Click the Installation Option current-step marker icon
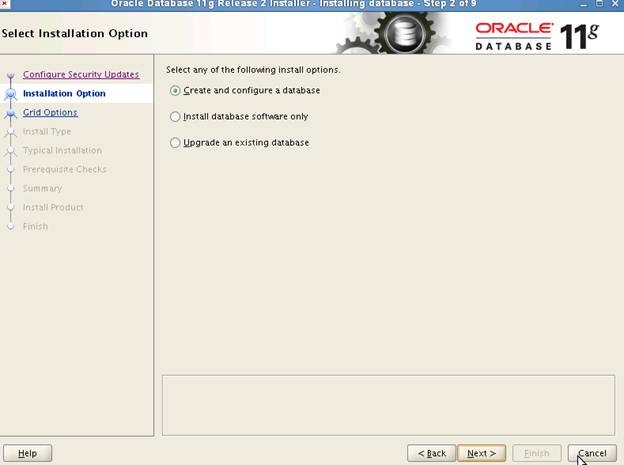 click(11, 94)
